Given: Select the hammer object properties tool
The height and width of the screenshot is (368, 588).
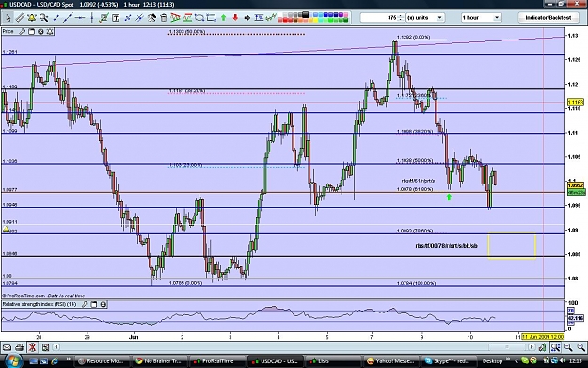Looking at the screenshot, I should [151, 18].
